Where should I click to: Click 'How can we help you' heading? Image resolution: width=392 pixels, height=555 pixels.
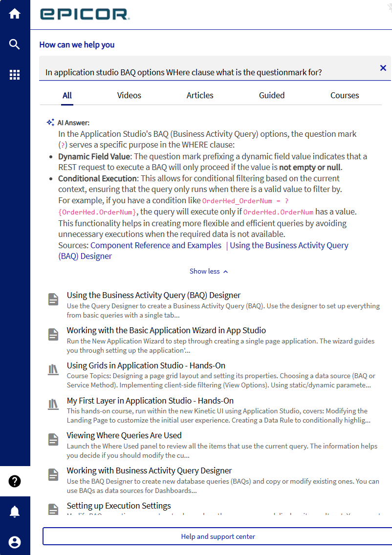(77, 44)
